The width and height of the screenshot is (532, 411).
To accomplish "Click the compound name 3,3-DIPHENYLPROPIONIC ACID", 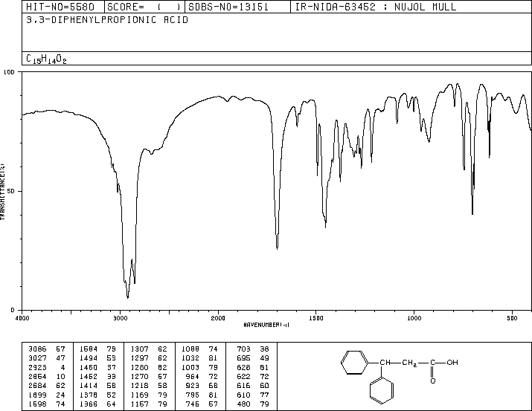I will [107, 20].
